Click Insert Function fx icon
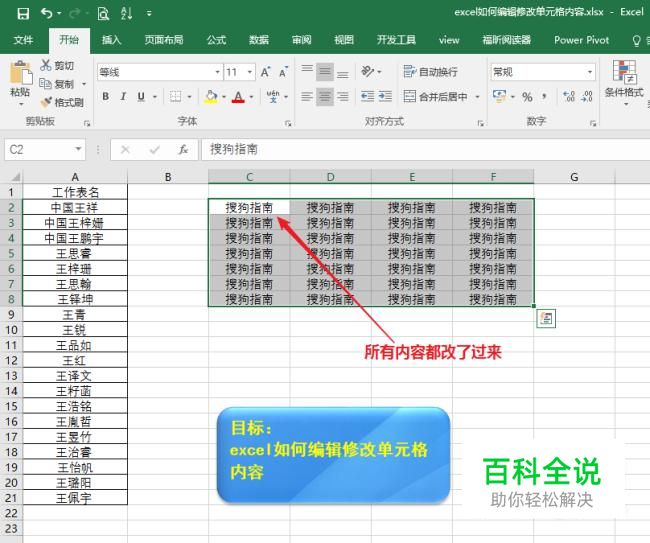650x543 pixels. (183, 149)
